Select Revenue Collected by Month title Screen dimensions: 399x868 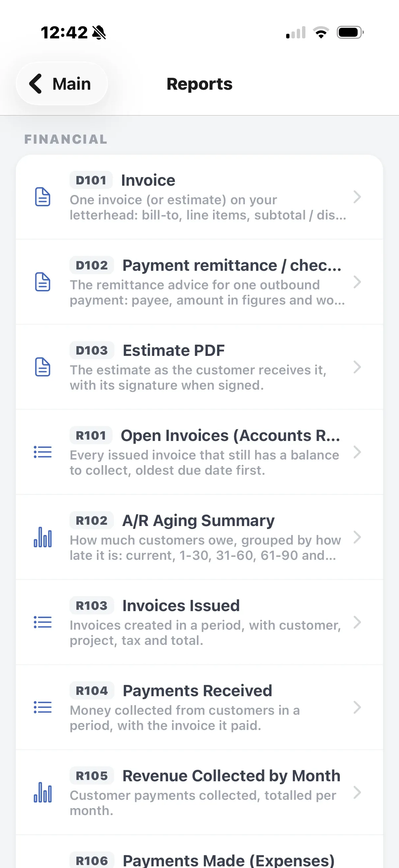pyautogui.click(x=231, y=776)
